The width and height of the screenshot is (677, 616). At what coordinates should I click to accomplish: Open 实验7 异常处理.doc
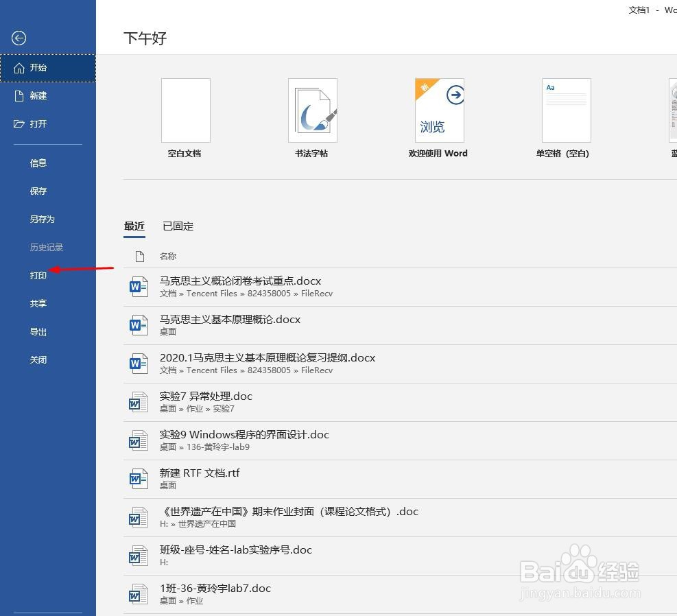pos(400,403)
